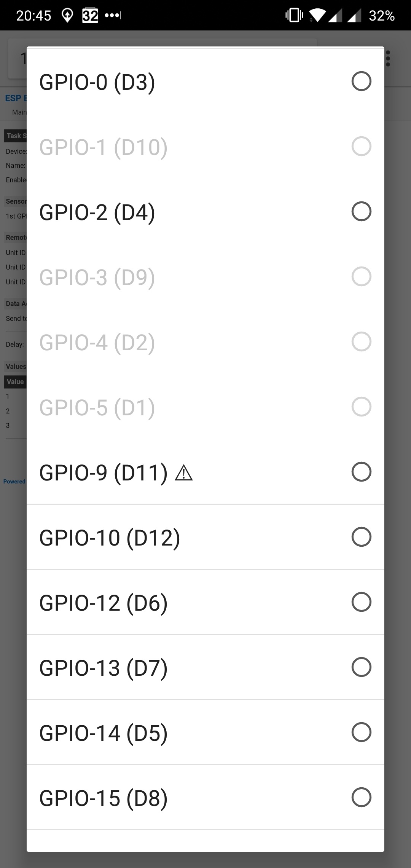Tap the location icon in status bar
411x868 pixels.
[67, 16]
